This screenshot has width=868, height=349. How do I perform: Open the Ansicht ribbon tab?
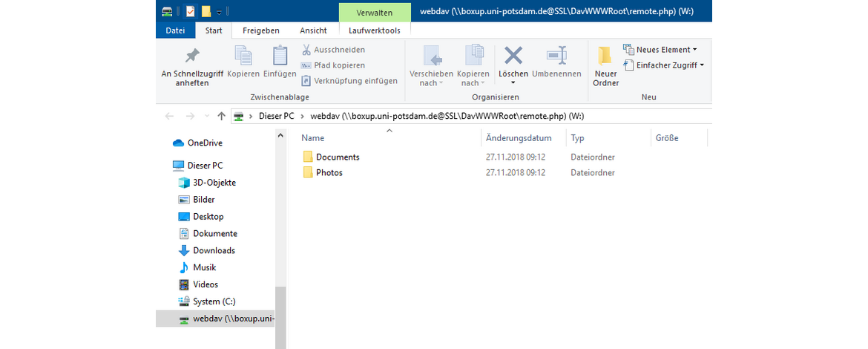[313, 30]
